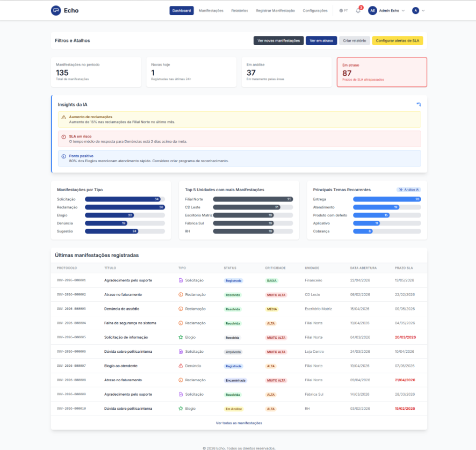Open the Em análise 37 card

pyautogui.click(x=286, y=72)
